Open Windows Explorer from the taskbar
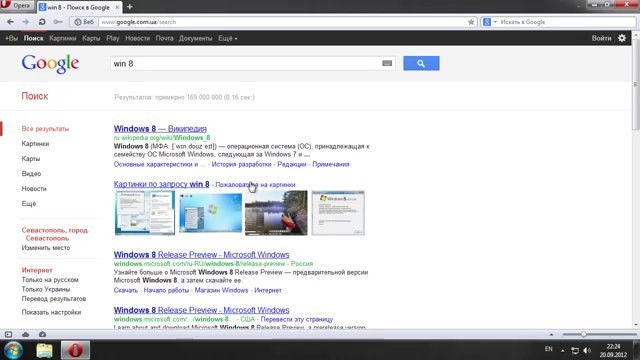The height and width of the screenshot is (360, 640). tap(44, 350)
